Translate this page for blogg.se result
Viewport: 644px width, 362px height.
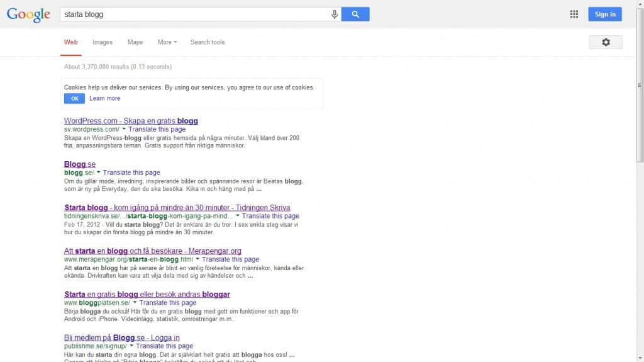click(131, 173)
